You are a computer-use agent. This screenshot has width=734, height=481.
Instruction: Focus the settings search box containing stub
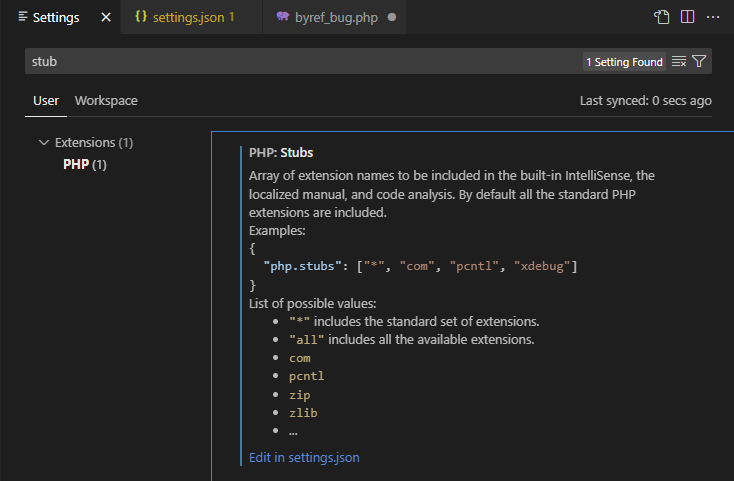click(300, 62)
